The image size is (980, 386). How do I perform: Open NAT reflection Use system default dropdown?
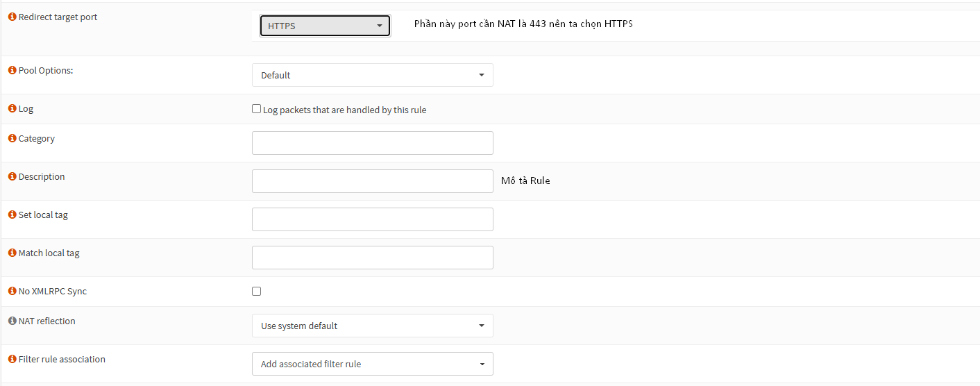pyautogui.click(x=373, y=326)
